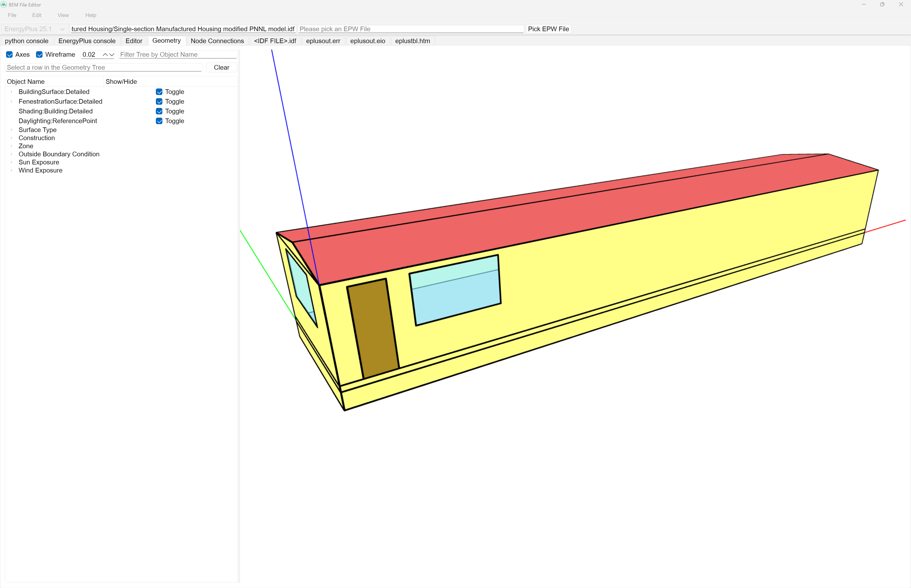Viewport: 911px width, 588px height.
Task: Click the large blue window on side wall
Action: pyautogui.click(x=455, y=290)
